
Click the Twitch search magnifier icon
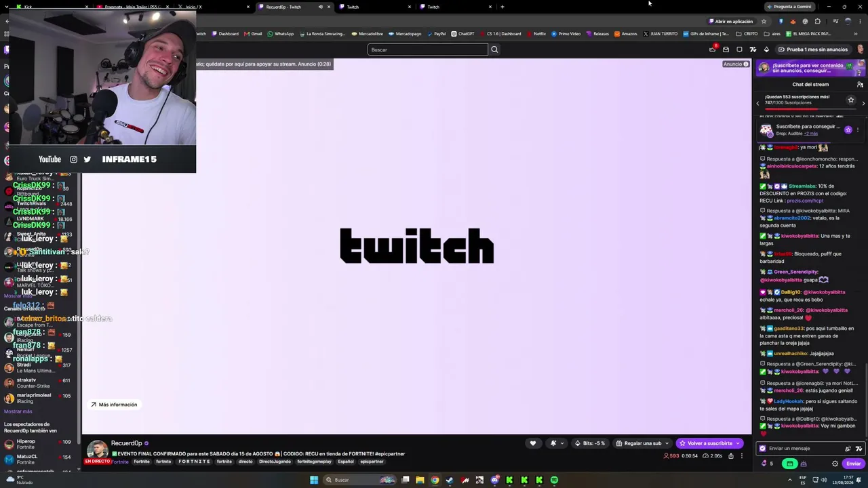pos(494,49)
